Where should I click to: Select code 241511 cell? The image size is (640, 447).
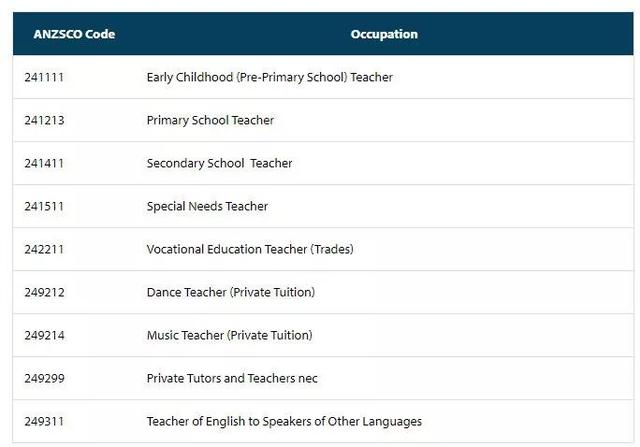[44, 206]
